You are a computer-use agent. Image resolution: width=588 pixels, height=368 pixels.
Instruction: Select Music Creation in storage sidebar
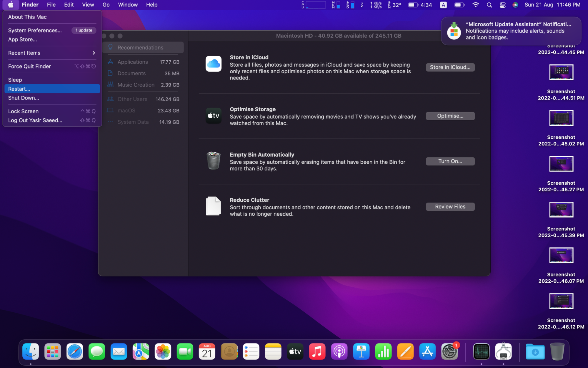coord(143,85)
